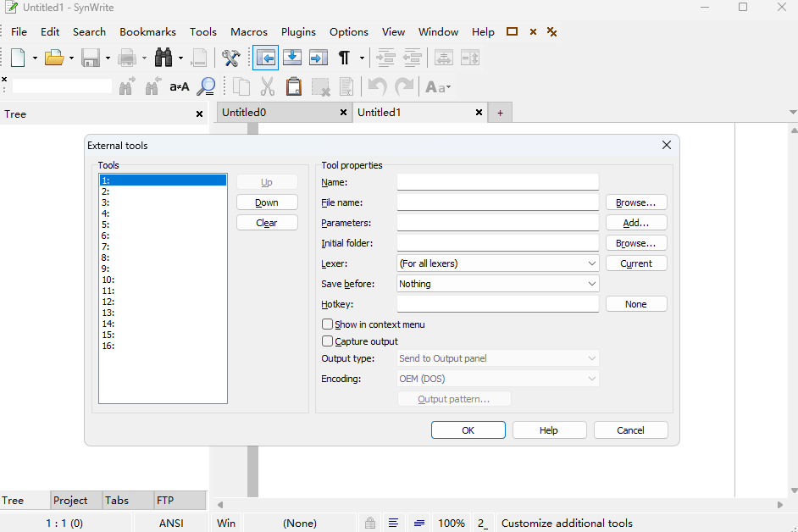Open the Plugins menu
798x532 pixels.
pos(298,31)
